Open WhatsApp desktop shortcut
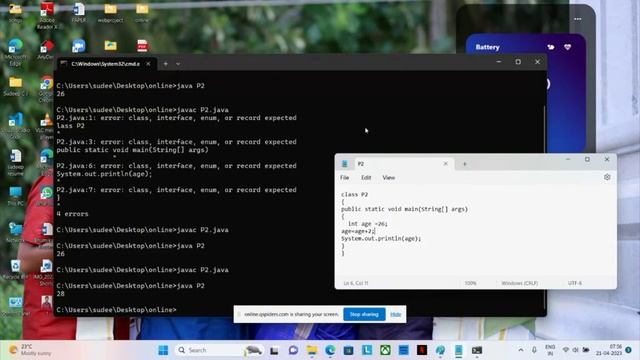 (x=46, y=196)
